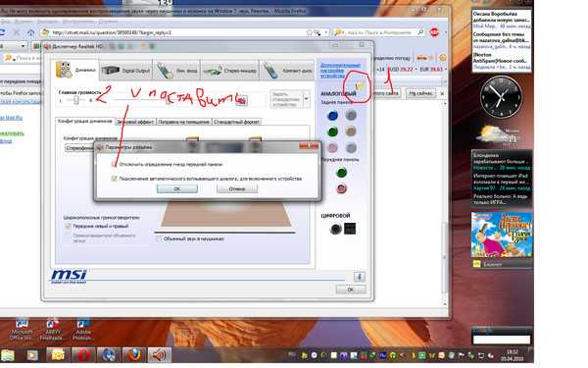Click the main volume slider

(76, 100)
